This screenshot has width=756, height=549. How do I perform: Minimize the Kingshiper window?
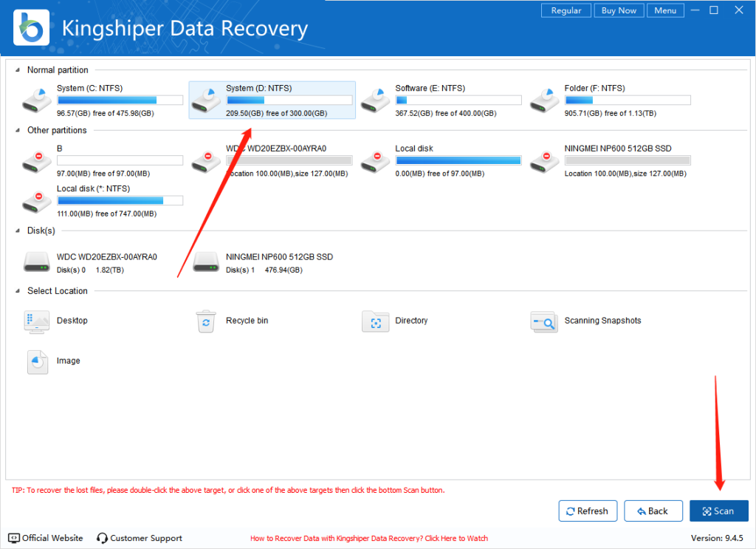pos(695,10)
